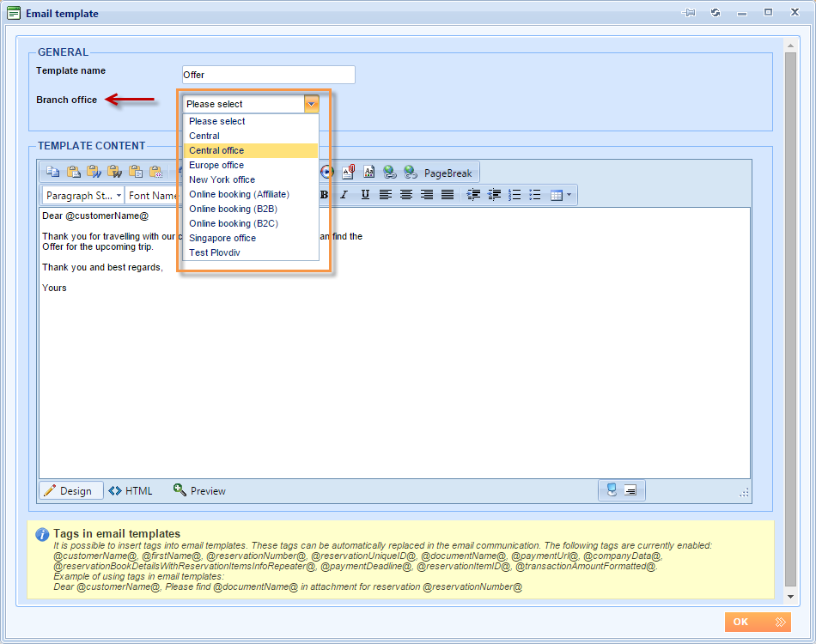This screenshot has height=644, width=816.
Task: Decrease indent (outdent) paragraph
Action: coord(494,195)
